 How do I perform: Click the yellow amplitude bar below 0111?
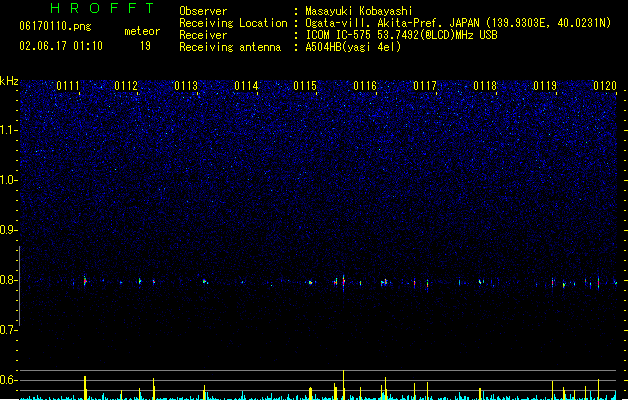(x=85, y=388)
